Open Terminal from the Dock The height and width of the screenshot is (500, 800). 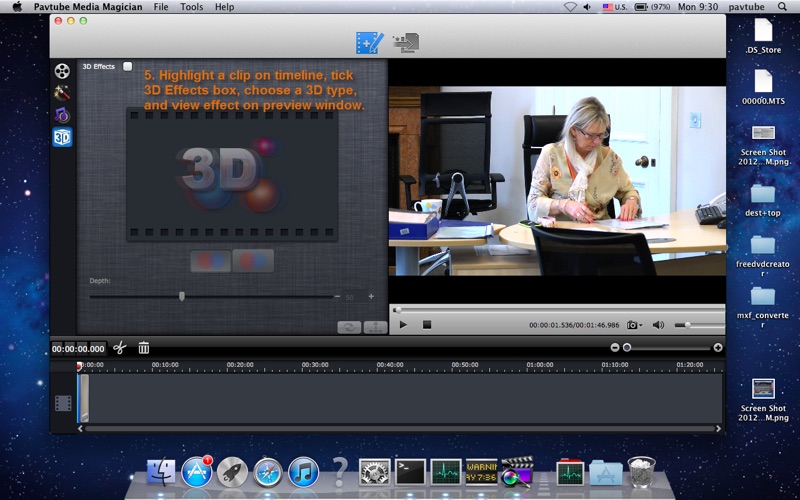(x=411, y=472)
